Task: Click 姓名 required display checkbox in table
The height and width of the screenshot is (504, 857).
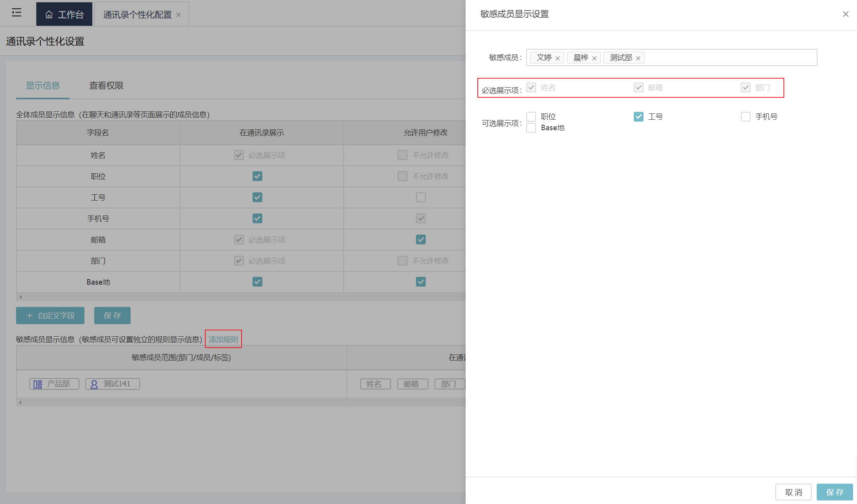Action: pos(239,155)
